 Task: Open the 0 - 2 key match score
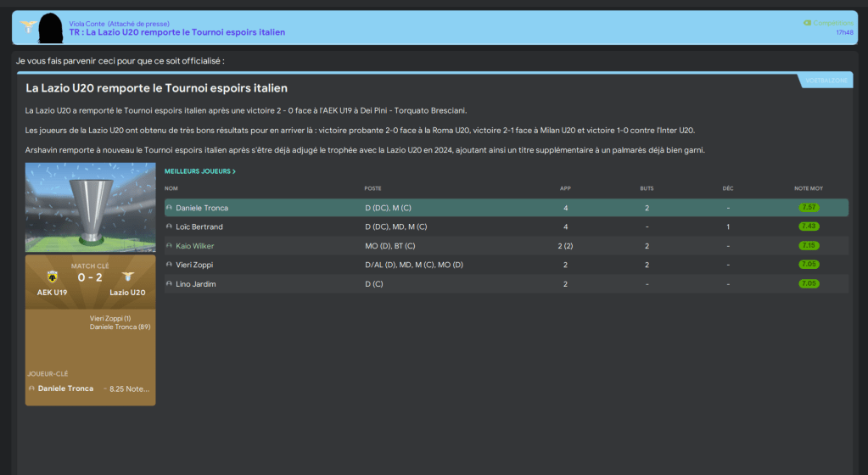tap(90, 277)
